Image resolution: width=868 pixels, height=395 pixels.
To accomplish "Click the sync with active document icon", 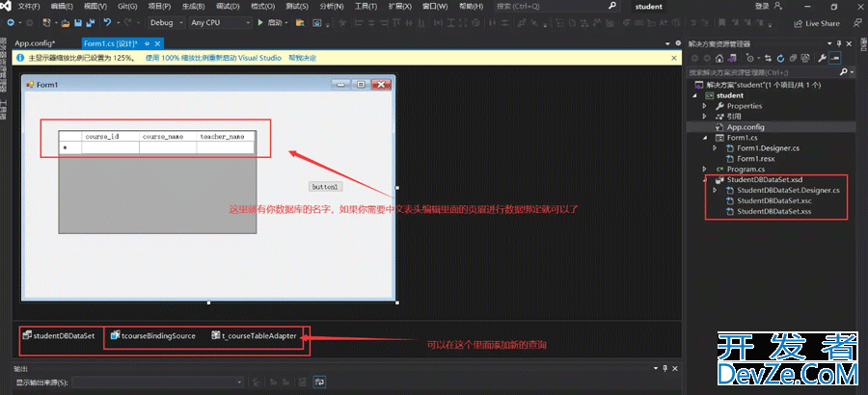I will pos(768,58).
